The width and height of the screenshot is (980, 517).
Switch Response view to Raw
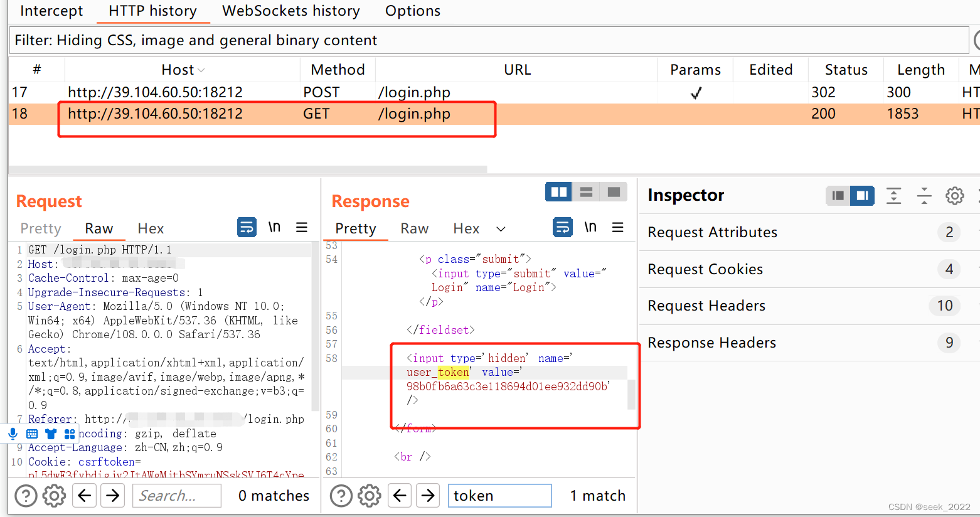415,228
